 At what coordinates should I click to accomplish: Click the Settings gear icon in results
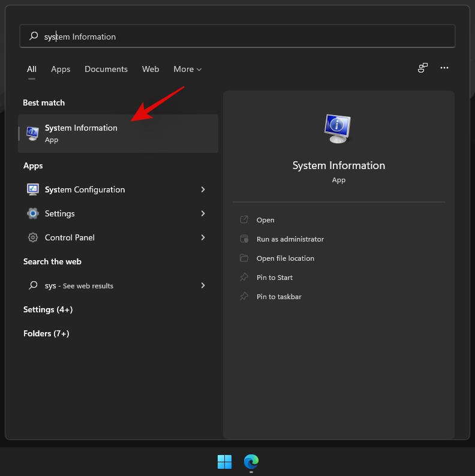[33, 213]
